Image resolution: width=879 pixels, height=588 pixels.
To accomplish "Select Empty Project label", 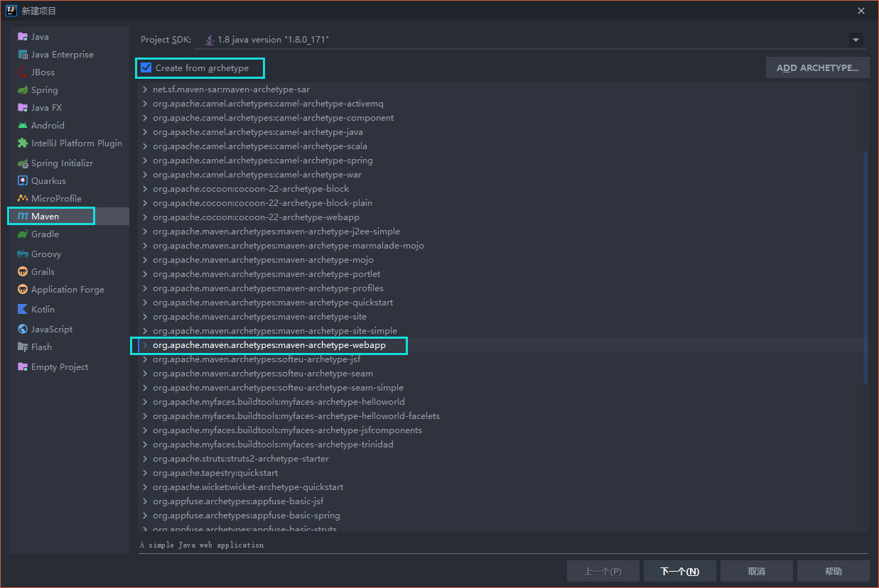I will click(x=60, y=367).
